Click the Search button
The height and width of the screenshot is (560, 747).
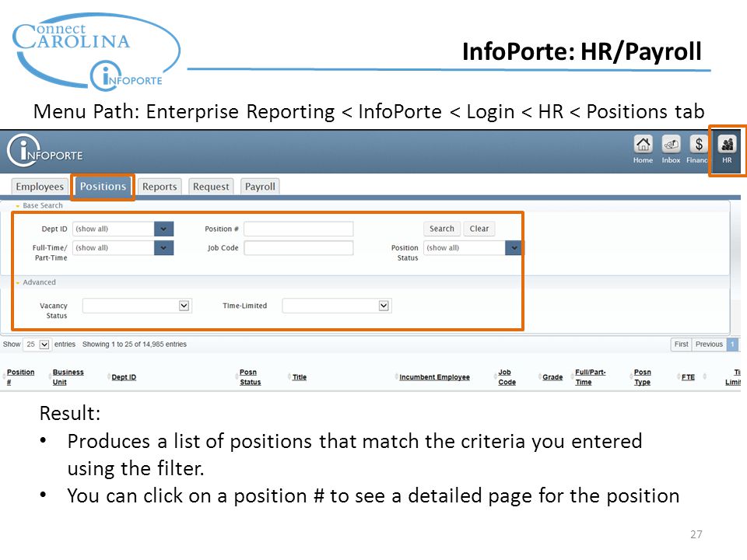click(442, 229)
